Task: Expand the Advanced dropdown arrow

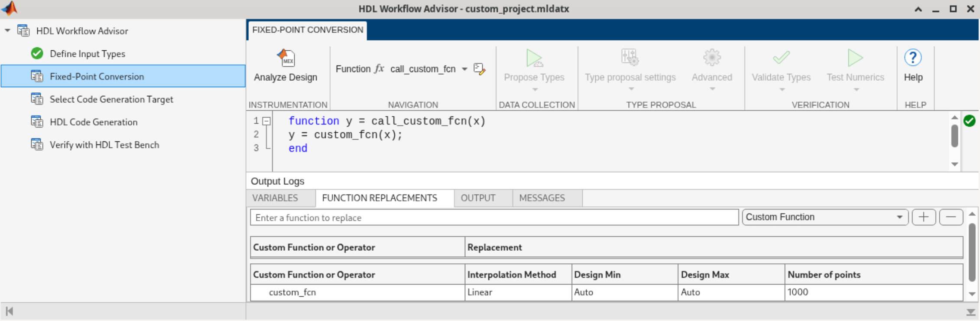Action: click(712, 89)
